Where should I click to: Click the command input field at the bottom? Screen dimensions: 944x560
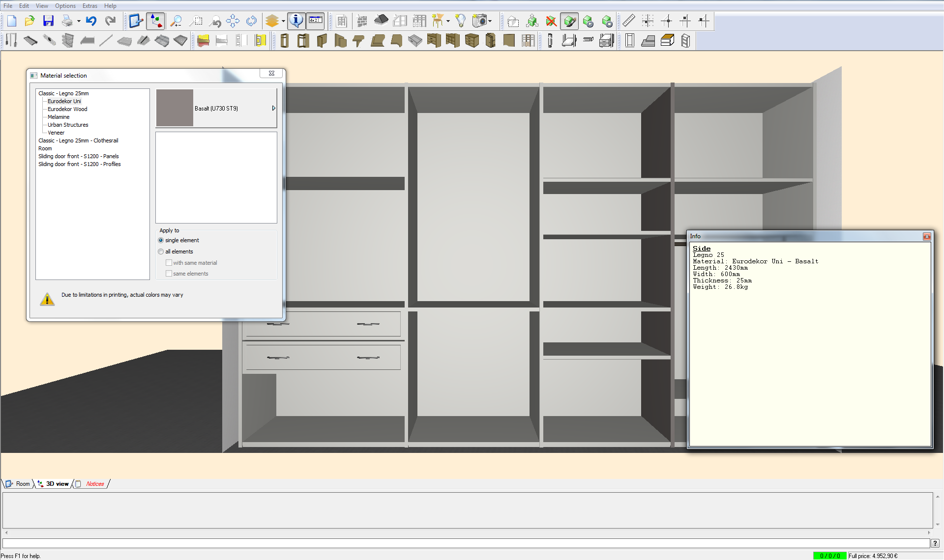[467, 543]
